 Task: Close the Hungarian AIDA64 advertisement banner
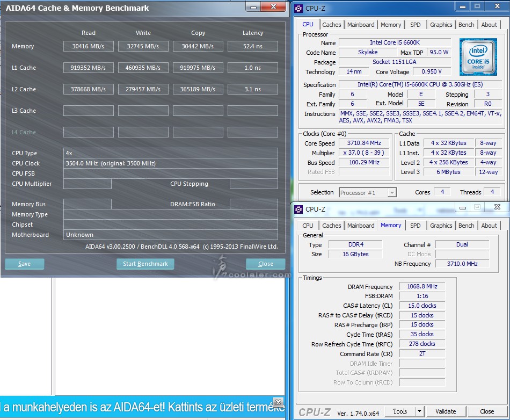[x=279, y=402]
